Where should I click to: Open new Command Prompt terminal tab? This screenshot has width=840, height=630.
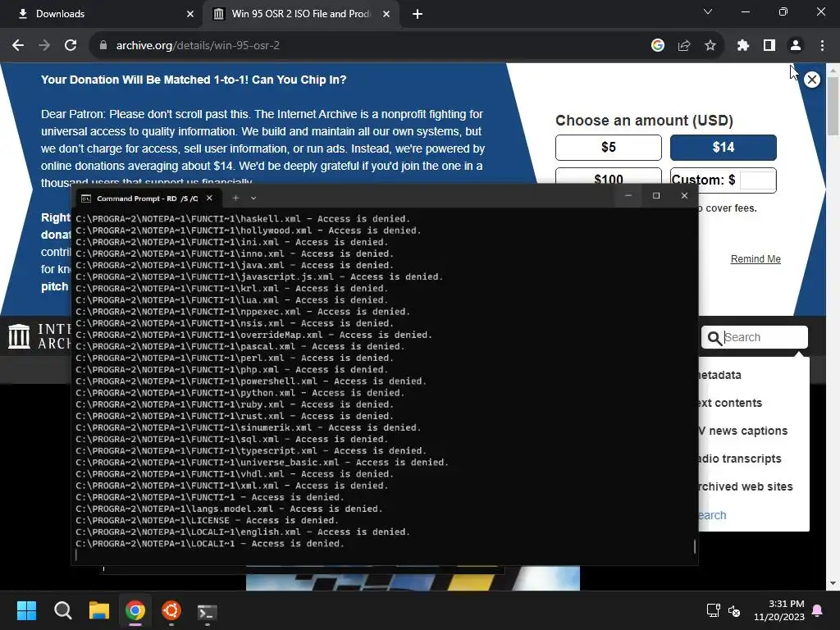pyautogui.click(x=235, y=199)
